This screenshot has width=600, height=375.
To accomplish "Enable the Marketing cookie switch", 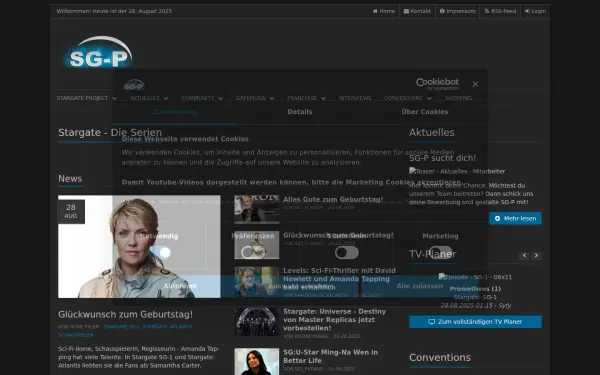I will tap(440, 253).
